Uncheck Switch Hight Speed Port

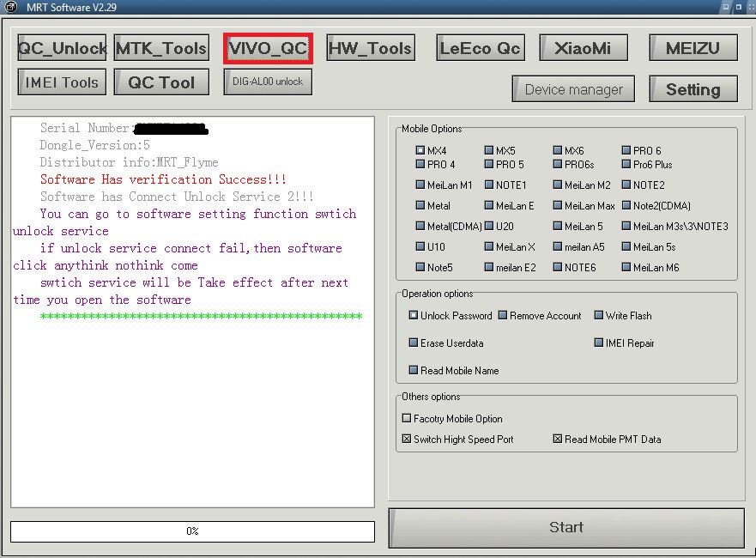pyautogui.click(x=407, y=439)
